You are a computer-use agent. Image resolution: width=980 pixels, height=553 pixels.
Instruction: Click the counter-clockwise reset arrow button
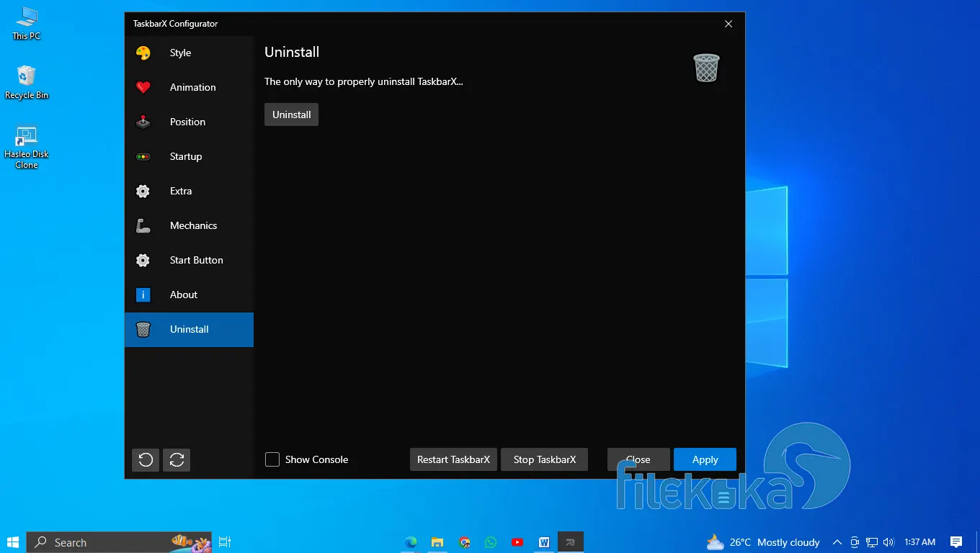(x=146, y=459)
